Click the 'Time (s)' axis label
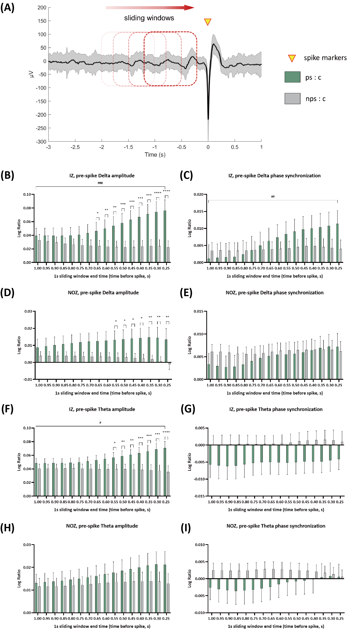Image resolution: width=364 pixels, height=641 pixels. tap(155, 154)
